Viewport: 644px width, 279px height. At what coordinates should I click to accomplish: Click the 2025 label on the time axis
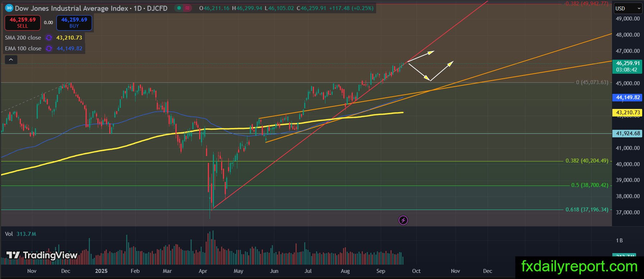click(101, 271)
